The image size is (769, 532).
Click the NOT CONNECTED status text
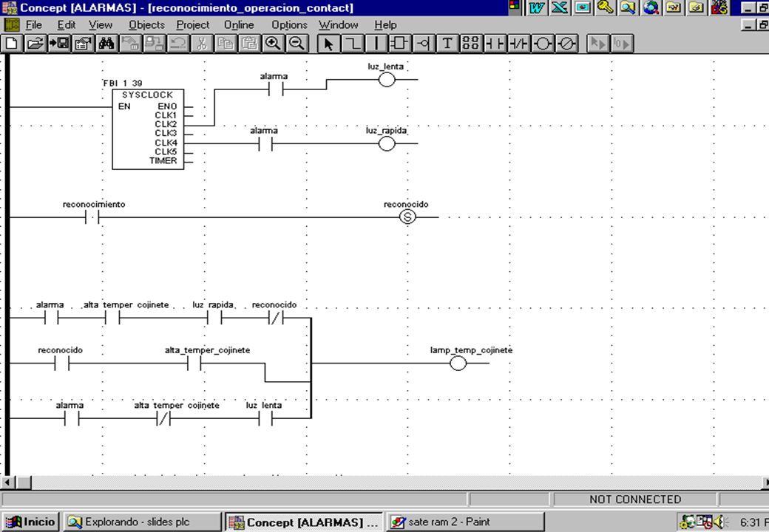tap(635, 499)
